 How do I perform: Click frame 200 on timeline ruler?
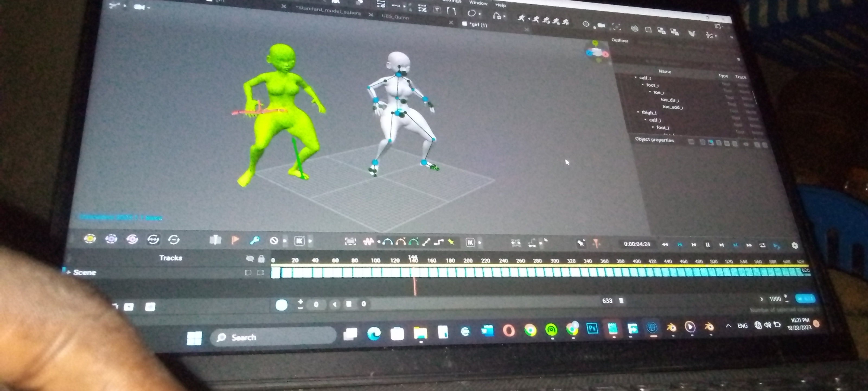tap(468, 260)
